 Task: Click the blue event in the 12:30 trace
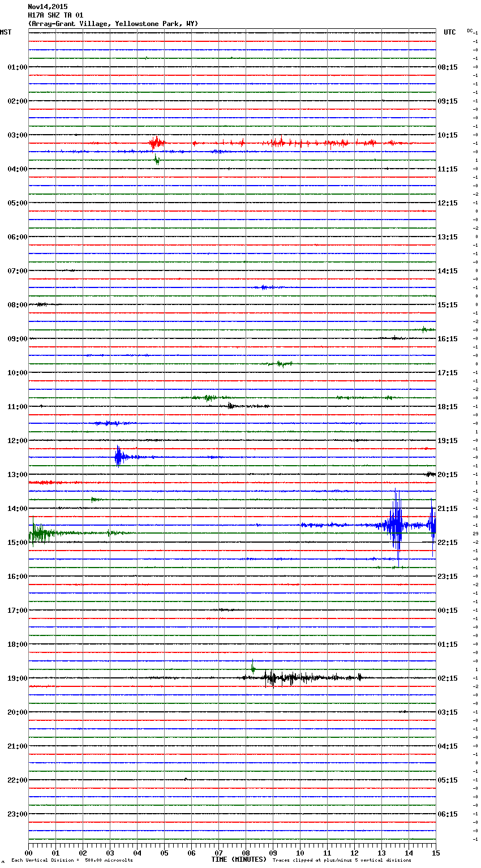pyautogui.click(x=118, y=456)
